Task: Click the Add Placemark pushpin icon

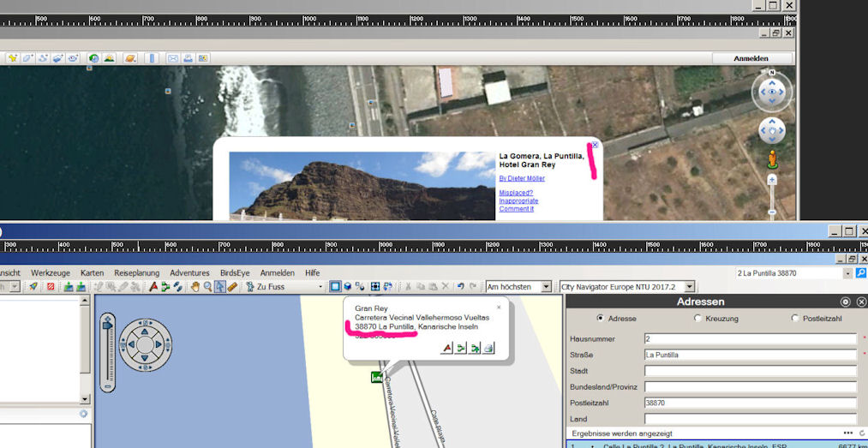Action: (12, 58)
